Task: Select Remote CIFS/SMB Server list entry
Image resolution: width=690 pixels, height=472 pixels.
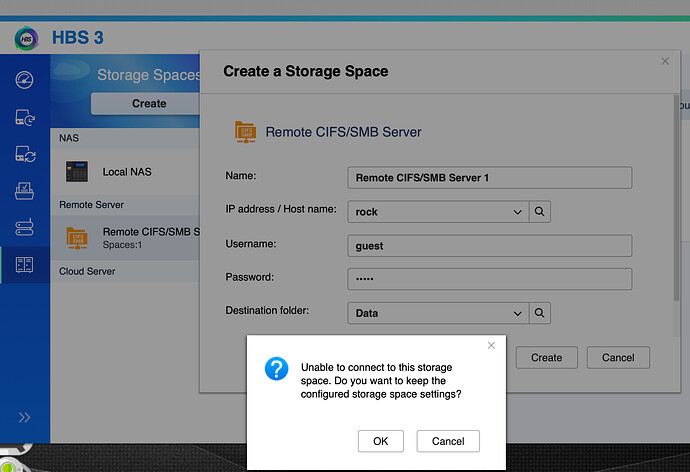Action: 125,238
